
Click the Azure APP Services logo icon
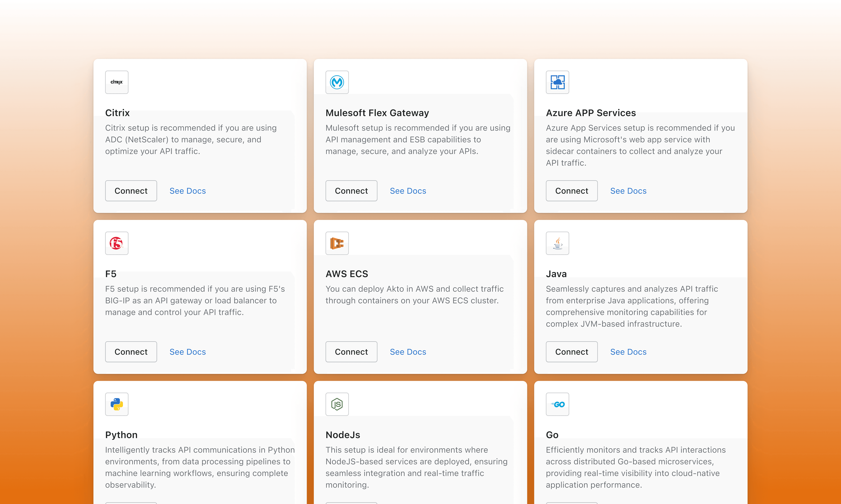click(557, 82)
